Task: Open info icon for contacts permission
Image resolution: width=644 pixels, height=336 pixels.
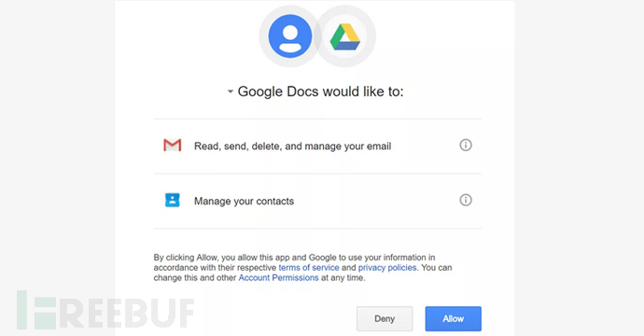Action: click(x=466, y=200)
